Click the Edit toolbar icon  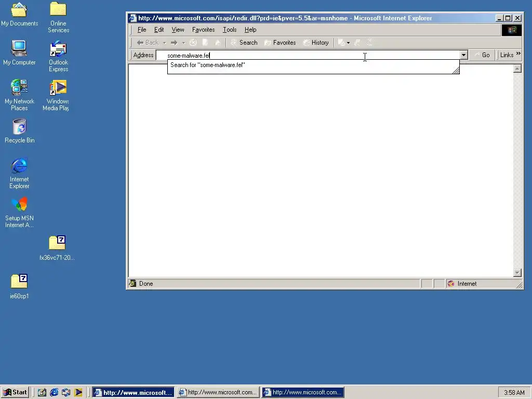(x=357, y=43)
